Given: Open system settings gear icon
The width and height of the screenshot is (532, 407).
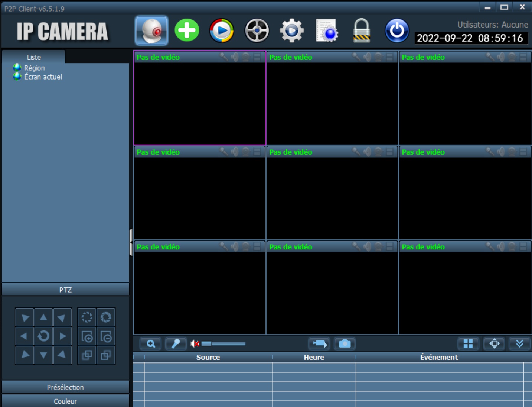Looking at the screenshot, I should (x=292, y=30).
